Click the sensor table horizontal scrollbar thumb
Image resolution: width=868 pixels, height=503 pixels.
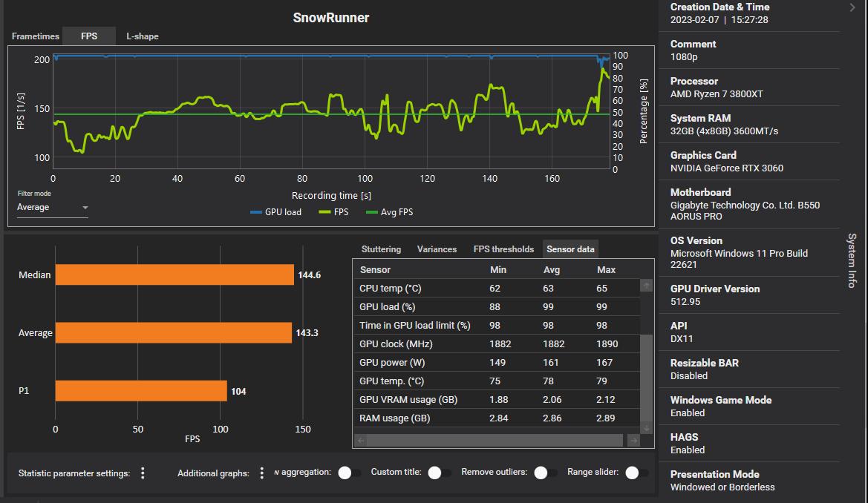(495, 441)
